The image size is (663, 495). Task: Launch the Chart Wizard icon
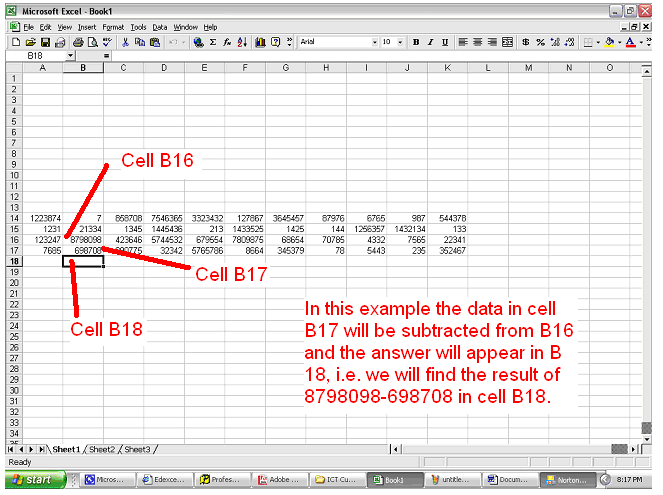(x=259, y=43)
